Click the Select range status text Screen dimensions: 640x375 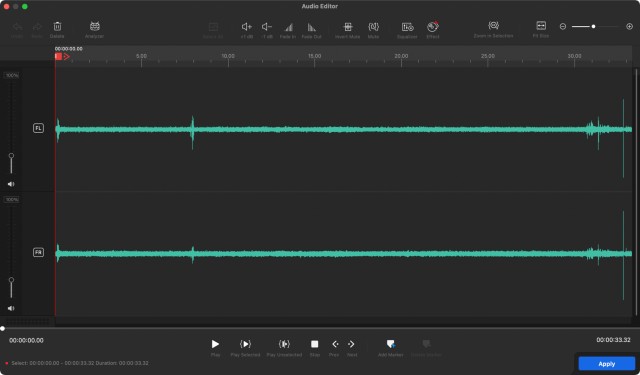coord(80,363)
